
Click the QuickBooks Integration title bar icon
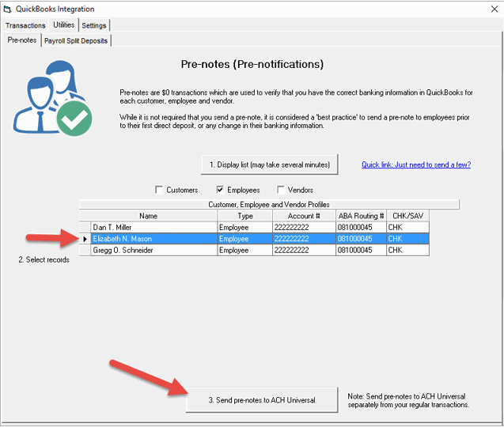[x=7, y=9]
